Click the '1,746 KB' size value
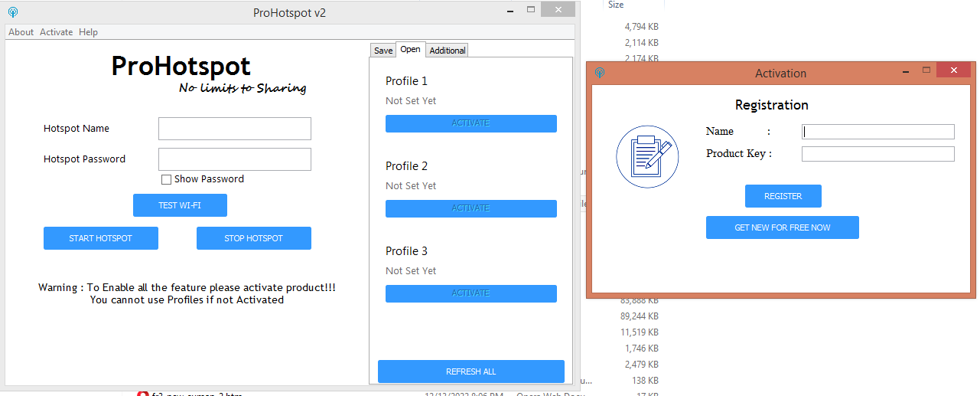This screenshot has width=980, height=396. pyautogui.click(x=641, y=349)
